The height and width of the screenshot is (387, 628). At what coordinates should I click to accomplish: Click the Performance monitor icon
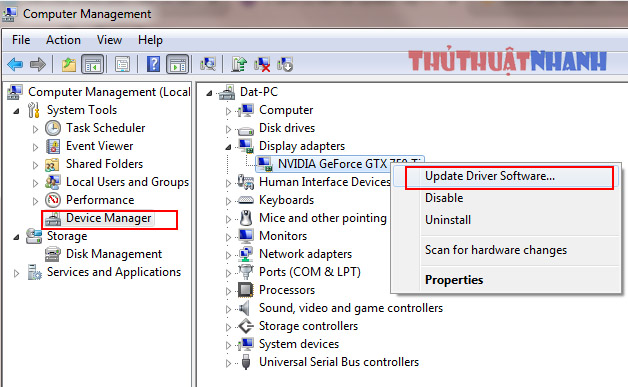point(53,200)
